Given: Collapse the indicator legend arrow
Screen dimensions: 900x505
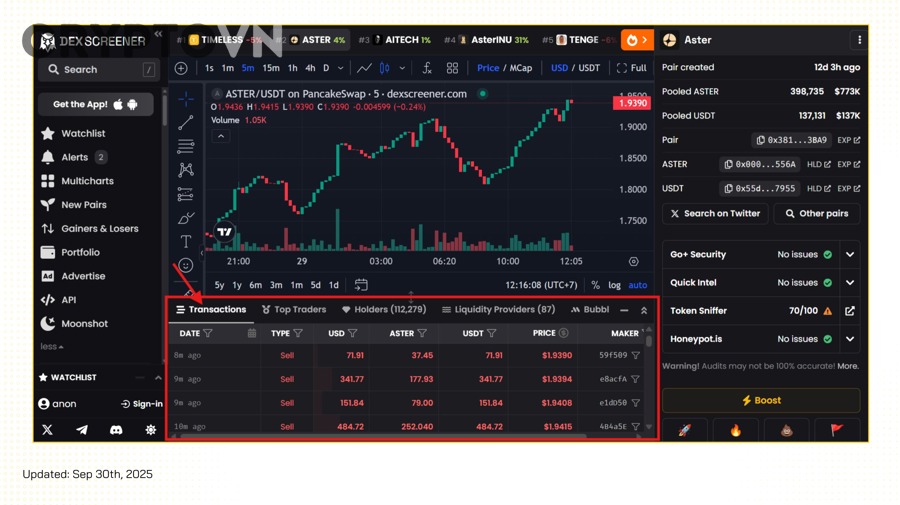Looking at the screenshot, I should click(x=221, y=137).
